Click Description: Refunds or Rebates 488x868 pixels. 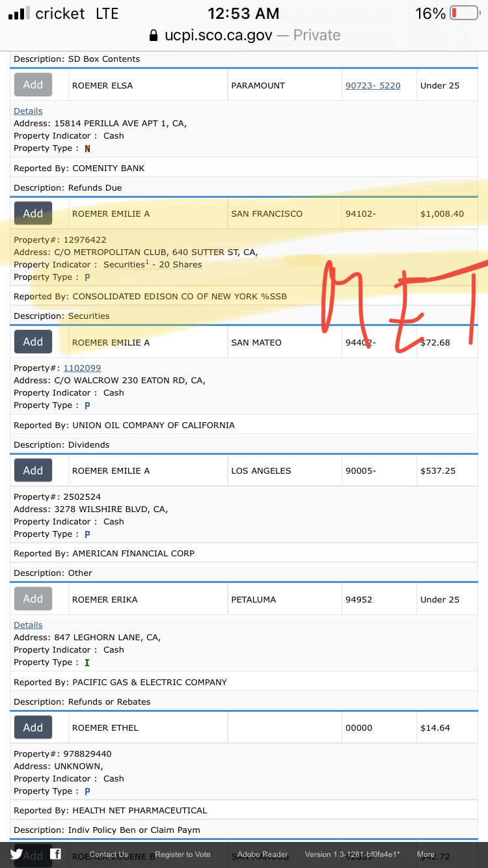[82, 702]
